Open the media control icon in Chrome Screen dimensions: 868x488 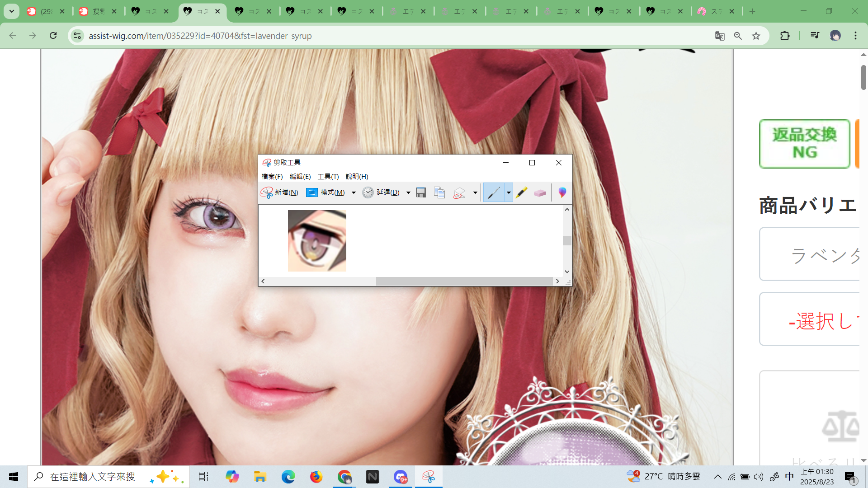pyautogui.click(x=815, y=36)
